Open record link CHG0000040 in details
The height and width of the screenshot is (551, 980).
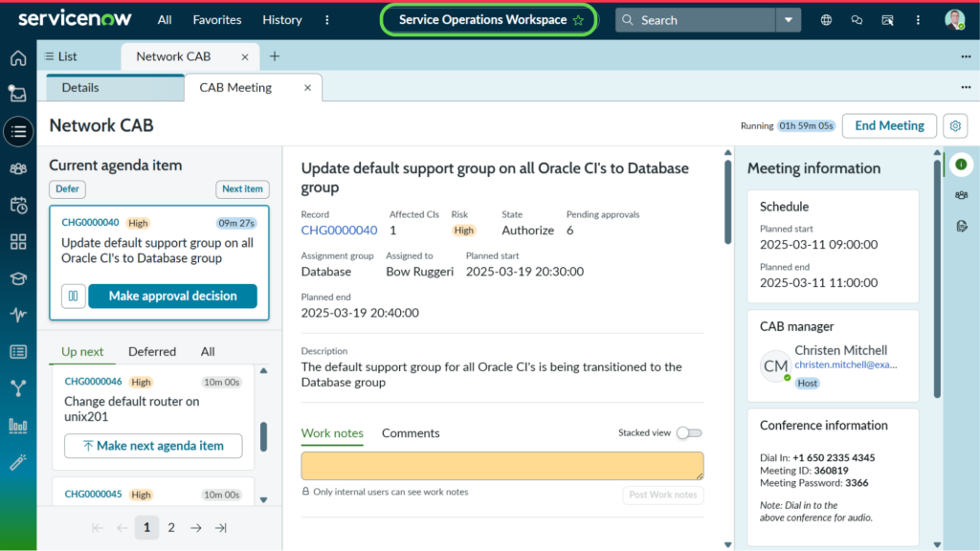tap(340, 231)
